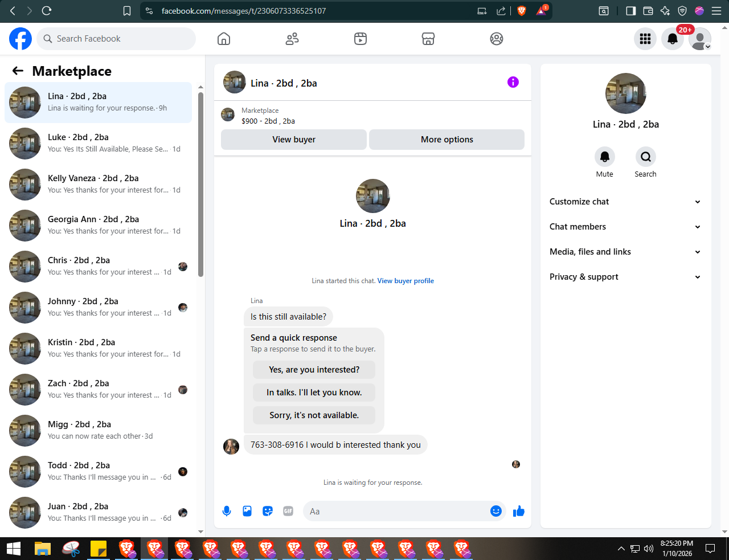
Task: Open the purple conversation information icon
Action: [x=513, y=82]
